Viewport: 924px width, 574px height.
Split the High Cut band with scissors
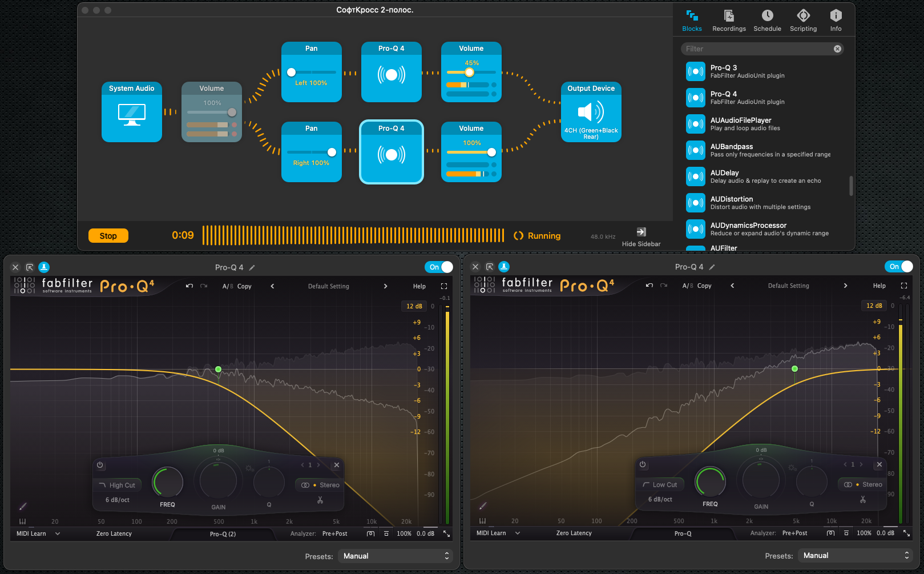pos(320,500)
